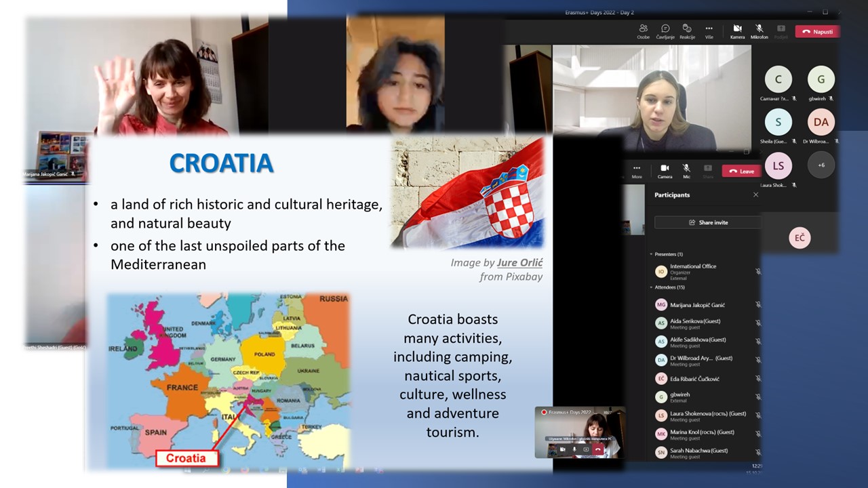Unmute using the Mikrofon button

point(759,29)
